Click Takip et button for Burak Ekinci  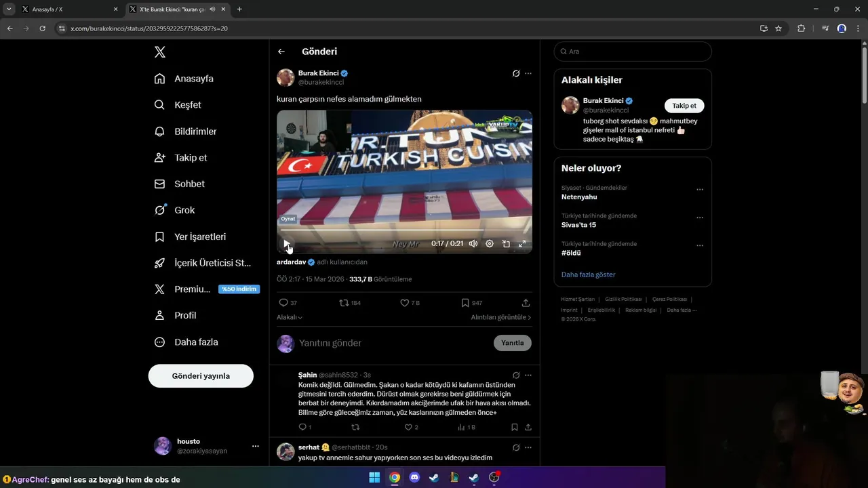[684, 106]
